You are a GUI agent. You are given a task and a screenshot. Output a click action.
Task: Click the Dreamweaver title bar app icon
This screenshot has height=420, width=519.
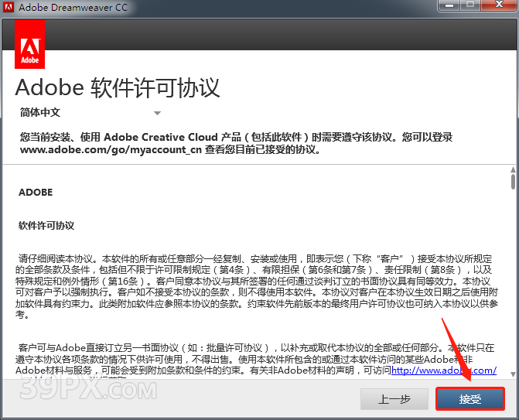tap(9, 7)
